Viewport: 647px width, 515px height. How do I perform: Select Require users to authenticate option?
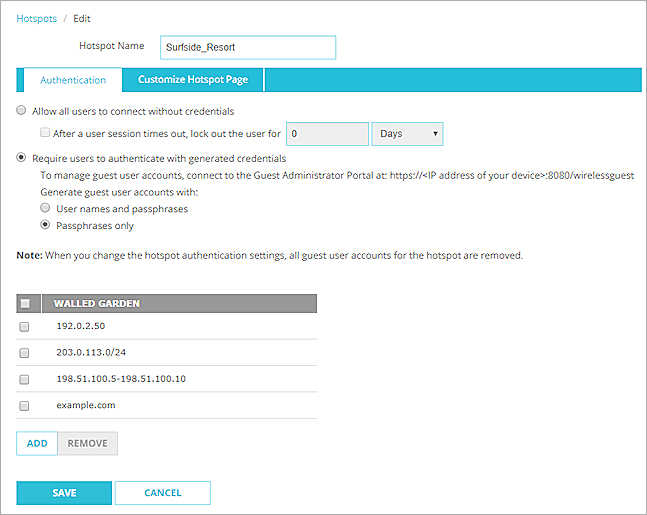(x=22, y=158)
